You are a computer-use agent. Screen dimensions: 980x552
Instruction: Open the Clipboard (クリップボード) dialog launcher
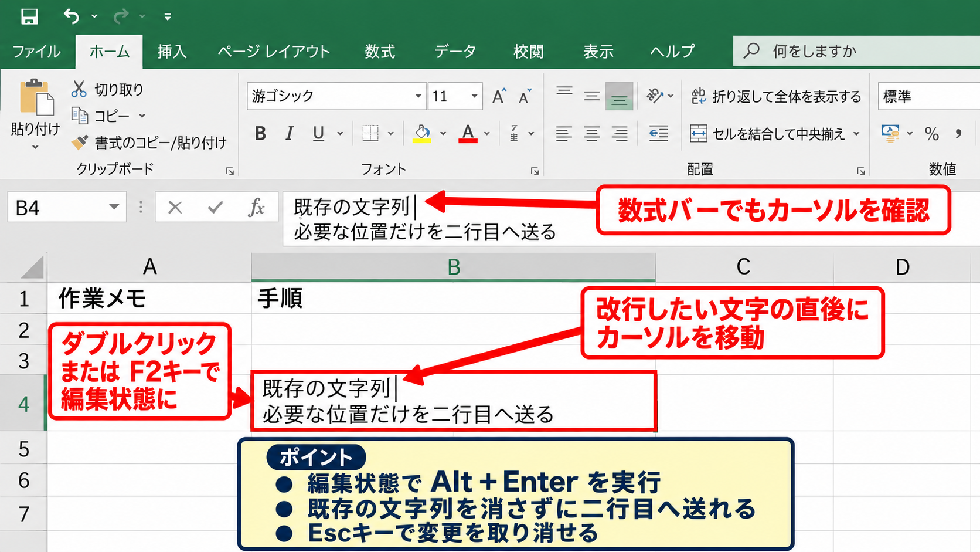coord(230,171)
